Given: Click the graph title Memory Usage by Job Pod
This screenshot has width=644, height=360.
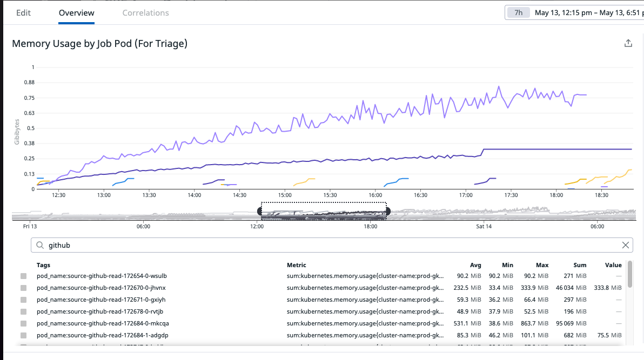Looking at the screenshot, I should 100,44.
